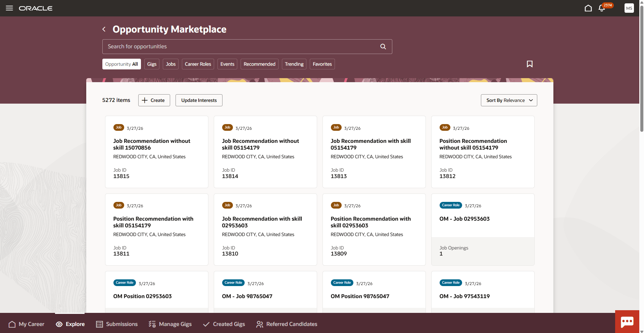This screenshot has height=333, width=644.
Task: Open the MS user avatar menu
Action: (x=629, y=8)
